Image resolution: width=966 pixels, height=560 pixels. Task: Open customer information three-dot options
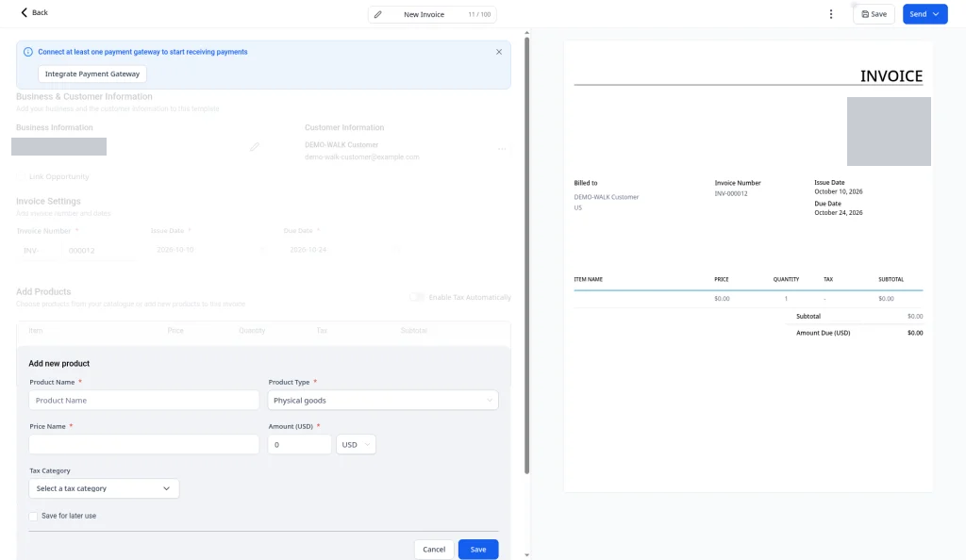[x=502, y=149]
